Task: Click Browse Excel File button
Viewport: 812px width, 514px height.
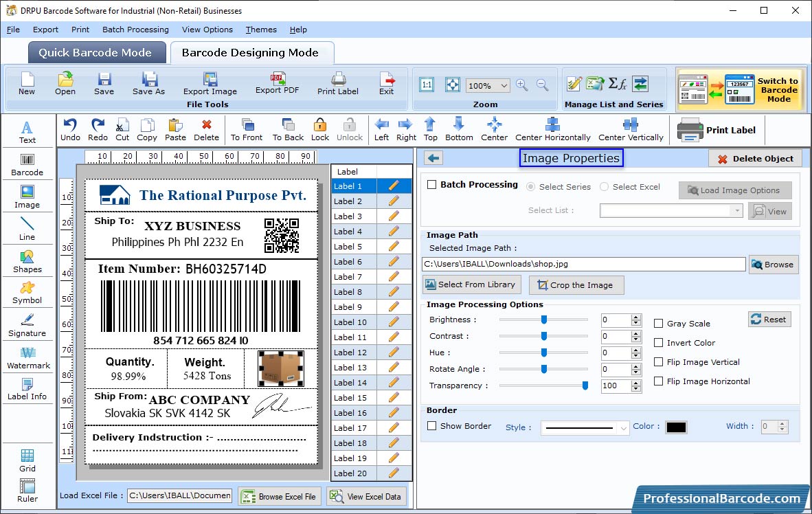Action: click(280, 496)
